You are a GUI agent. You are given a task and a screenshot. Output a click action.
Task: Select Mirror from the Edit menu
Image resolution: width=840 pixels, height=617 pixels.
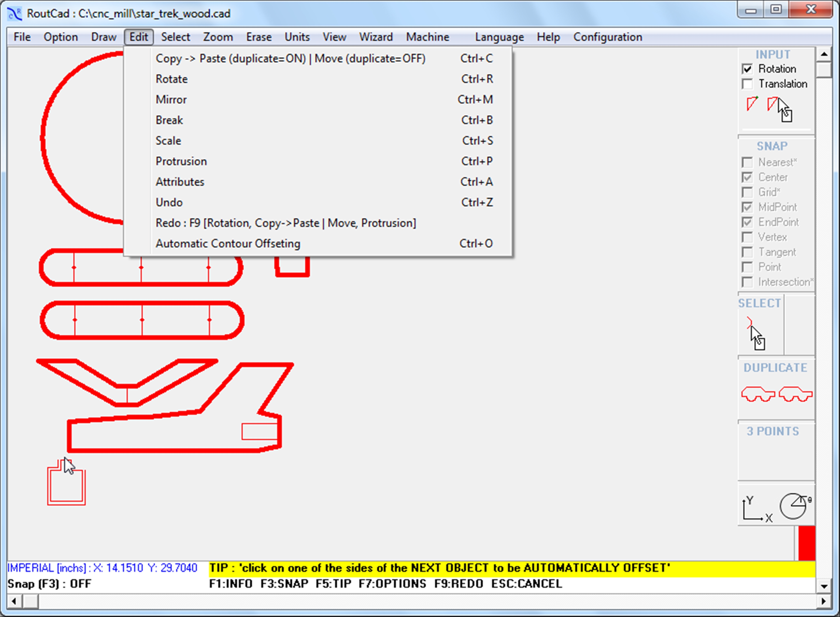[x=171, y=100]
